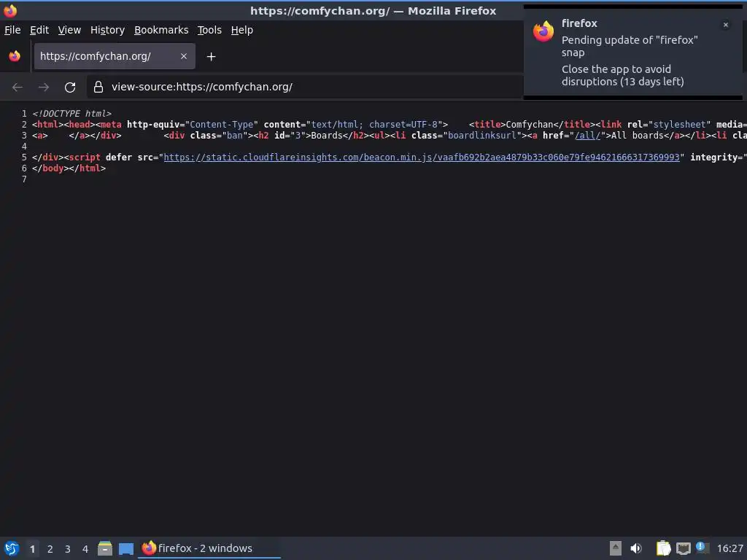Image resolution: width=747 pixels, height=560 pixels.
Task: Click the padlock site security icon
Action: [x=98, y=87]
